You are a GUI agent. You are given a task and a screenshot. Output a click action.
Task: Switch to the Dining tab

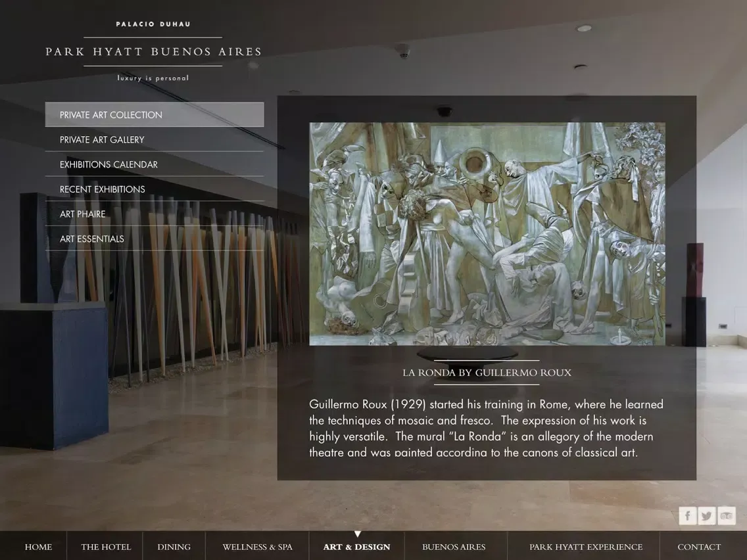click(x=174, y=547)
